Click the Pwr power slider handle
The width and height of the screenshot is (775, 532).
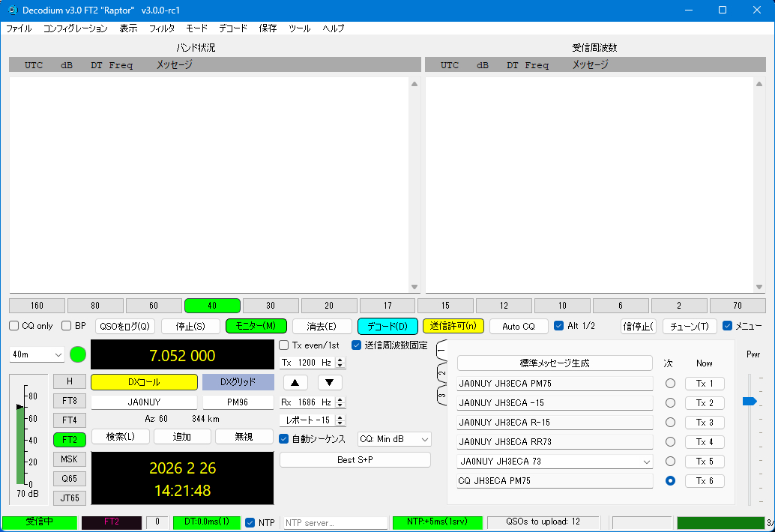749,402
